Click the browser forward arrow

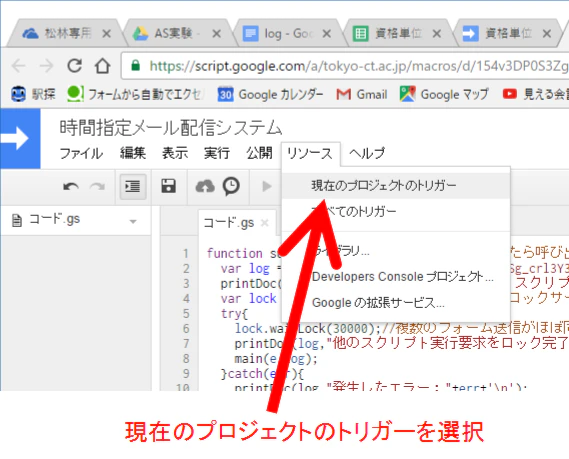point(46,66)
